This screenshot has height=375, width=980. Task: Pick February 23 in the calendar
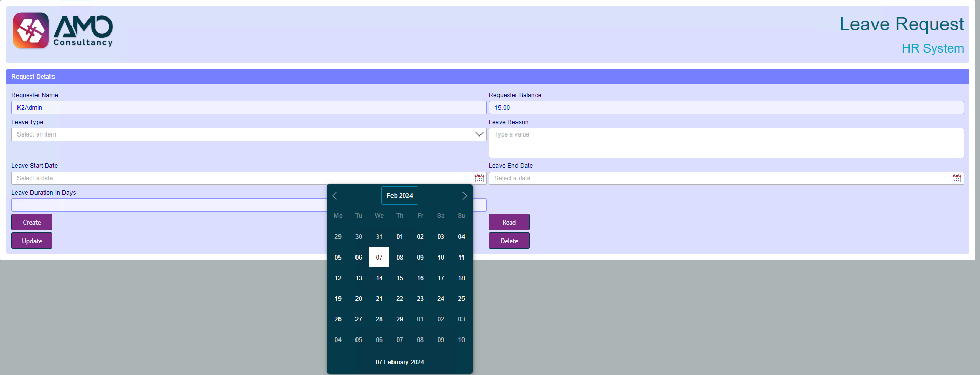[420, 299]
